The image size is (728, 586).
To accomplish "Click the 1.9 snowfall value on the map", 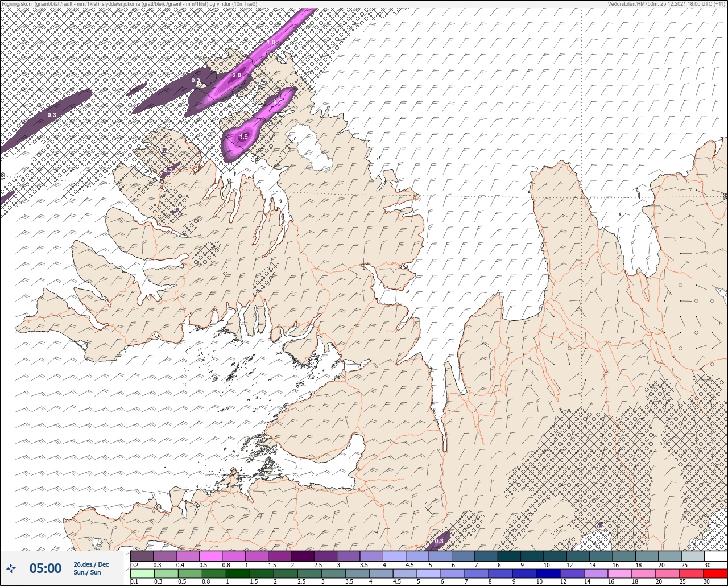I will (x=243, y=137).
